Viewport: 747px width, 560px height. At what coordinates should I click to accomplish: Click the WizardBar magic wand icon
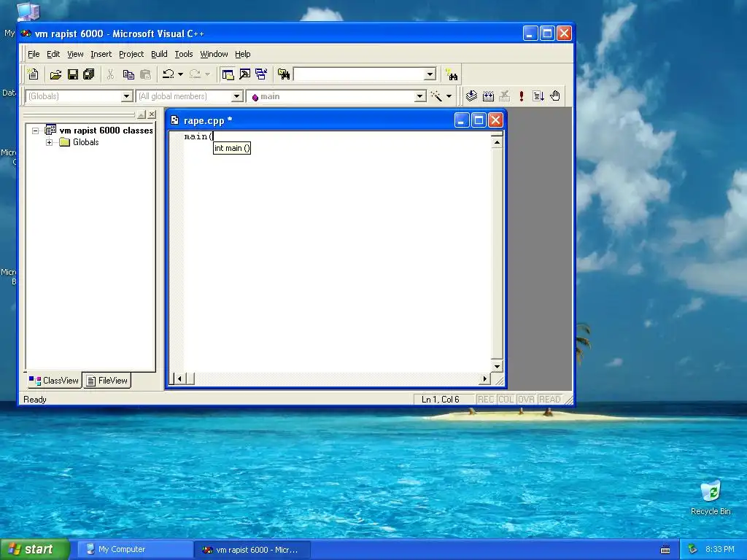[x=436, y=96]
